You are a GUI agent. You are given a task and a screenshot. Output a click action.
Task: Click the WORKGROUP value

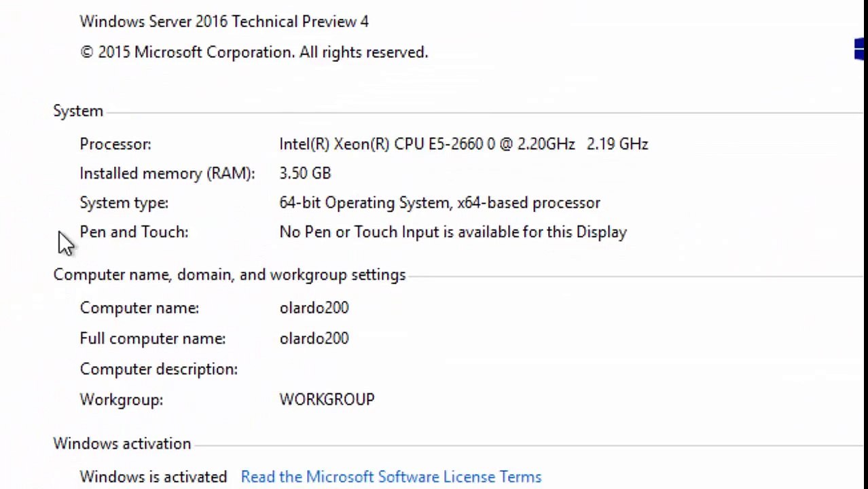[x=327, y=399]
